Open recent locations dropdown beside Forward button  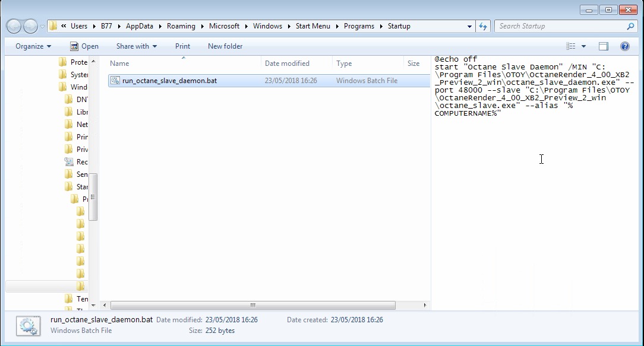coord(42,26)
